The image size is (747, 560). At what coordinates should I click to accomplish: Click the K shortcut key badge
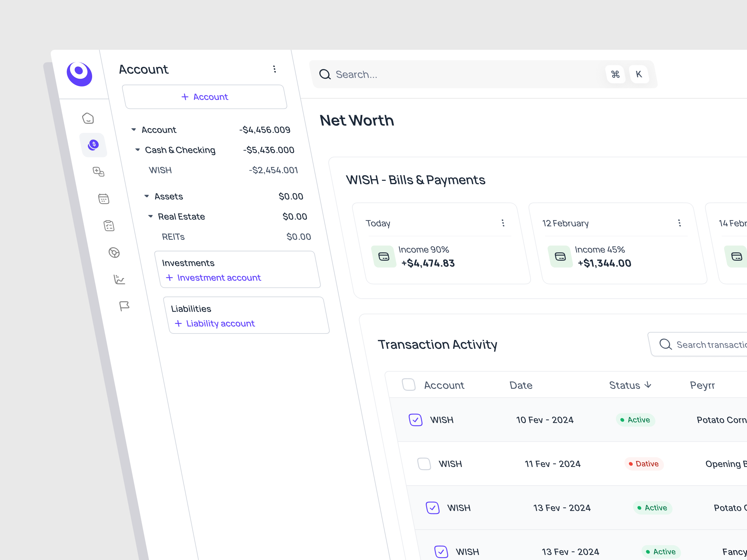(x=639, y=74)
